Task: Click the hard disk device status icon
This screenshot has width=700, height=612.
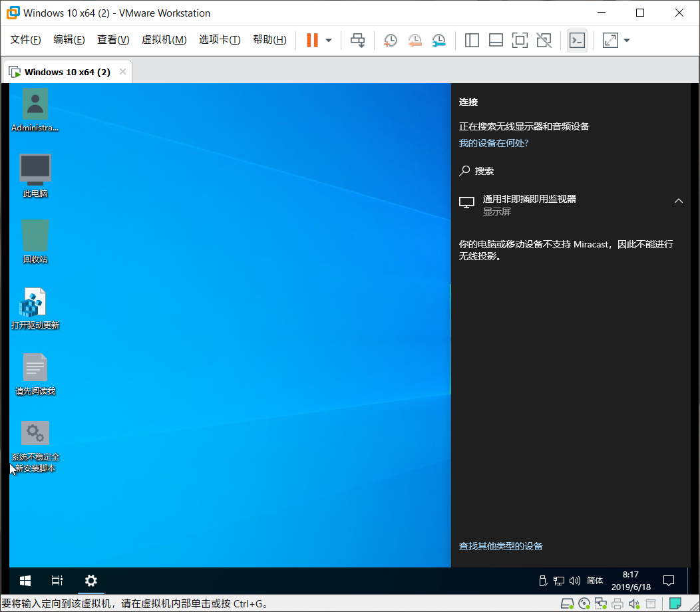Action: (568, 604)
